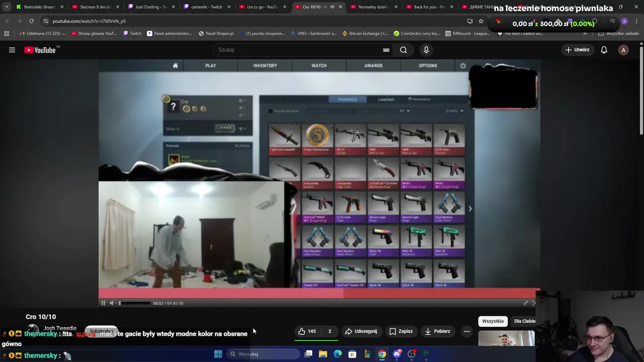Image resolution: width=644 pixels, height=362 pixels.
Task: Open video player settings gear
Action: click(526, 303)
